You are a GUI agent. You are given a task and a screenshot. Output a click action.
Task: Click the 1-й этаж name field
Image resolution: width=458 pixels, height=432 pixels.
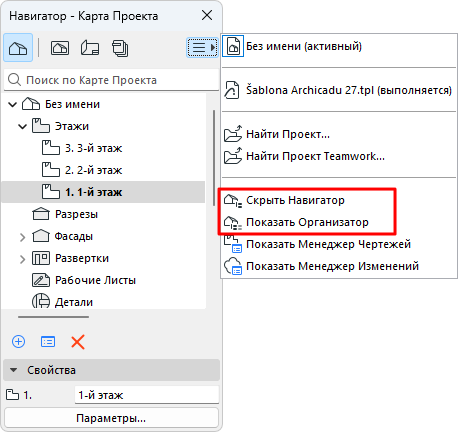pyautogui.click(x=147, y=395)
